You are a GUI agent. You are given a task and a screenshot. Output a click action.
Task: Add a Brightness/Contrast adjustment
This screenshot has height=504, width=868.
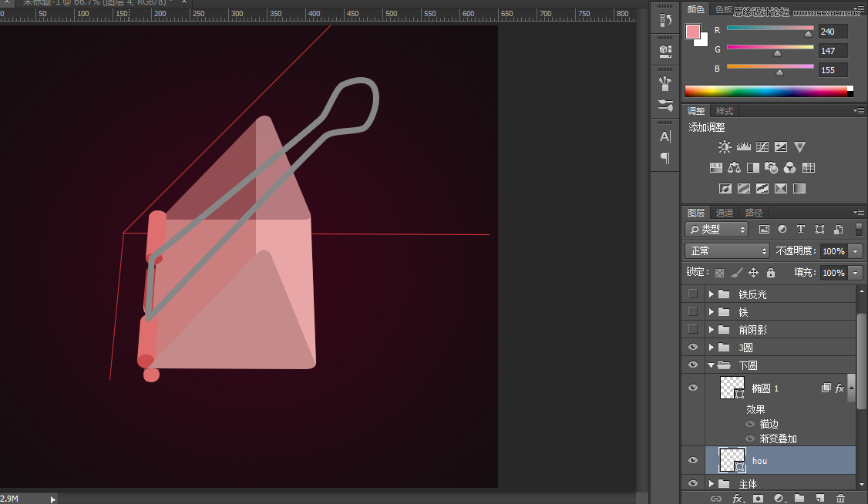[x=725, y=146]
